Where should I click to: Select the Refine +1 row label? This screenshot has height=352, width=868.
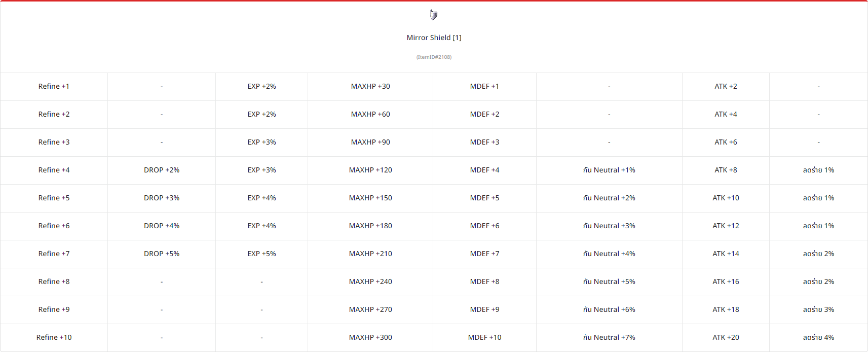[x=54, y=86]
